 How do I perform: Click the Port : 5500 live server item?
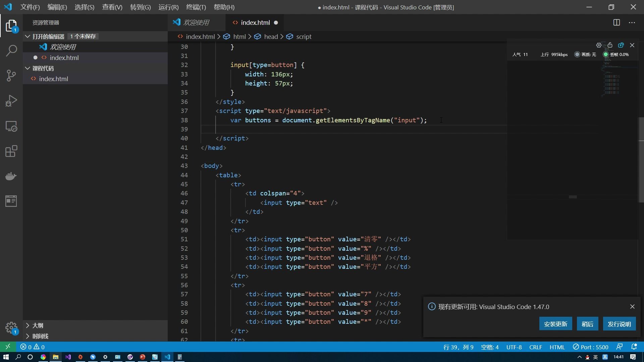pos(590,347)
